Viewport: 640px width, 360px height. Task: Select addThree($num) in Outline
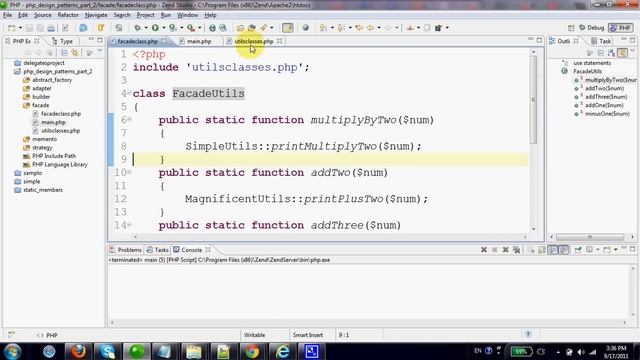click(606, 97)
